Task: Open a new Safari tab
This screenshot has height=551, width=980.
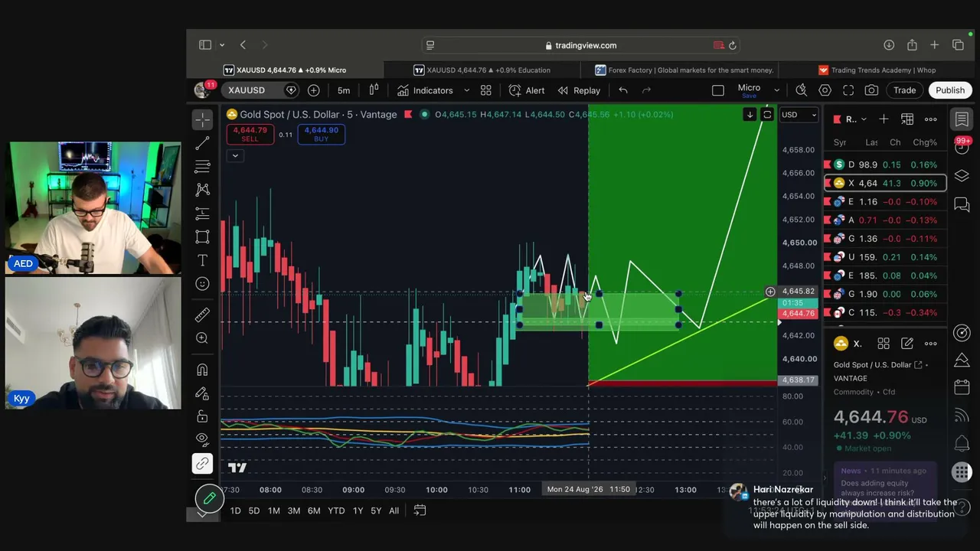Action: [934, 45]
